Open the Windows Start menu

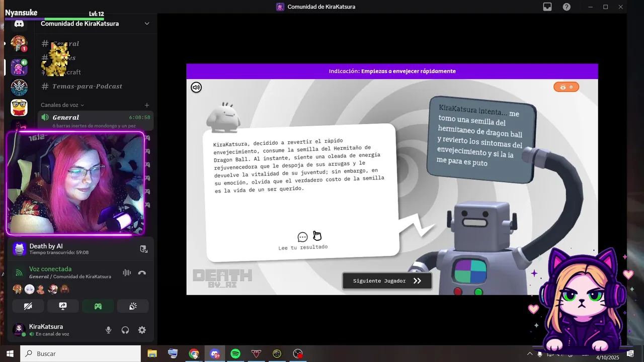coord(10,353)
